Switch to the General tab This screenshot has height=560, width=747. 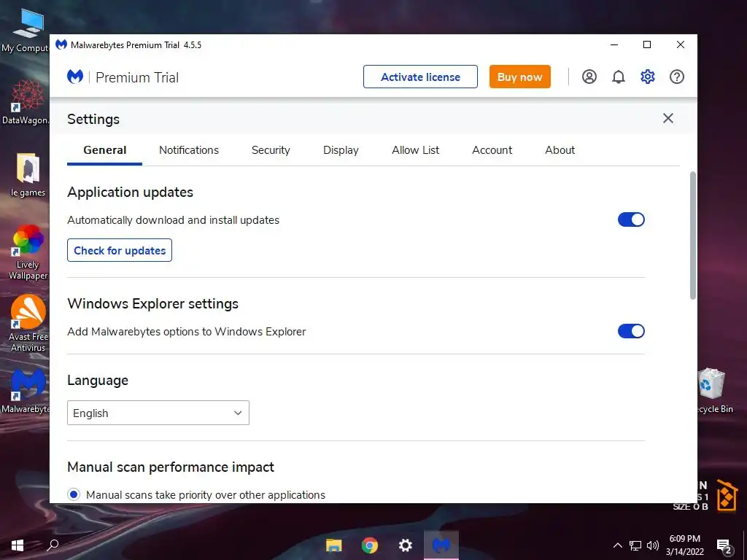(105, 150)
